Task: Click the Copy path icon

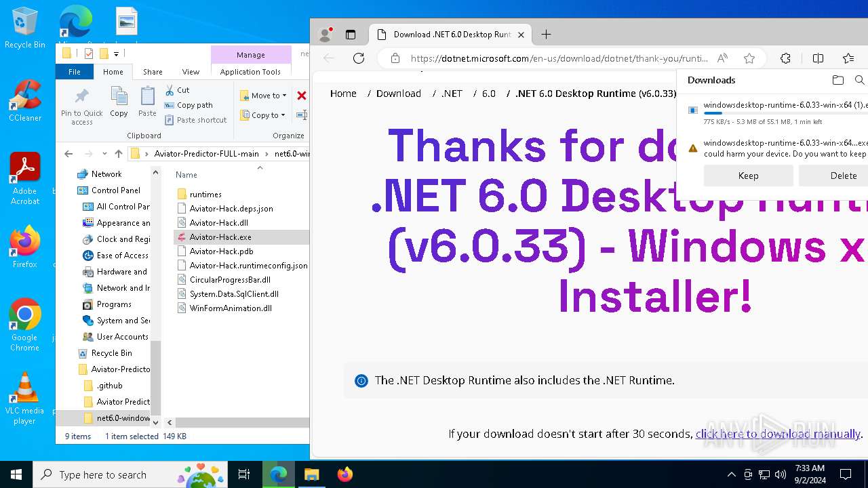Action: click(170, 105)
